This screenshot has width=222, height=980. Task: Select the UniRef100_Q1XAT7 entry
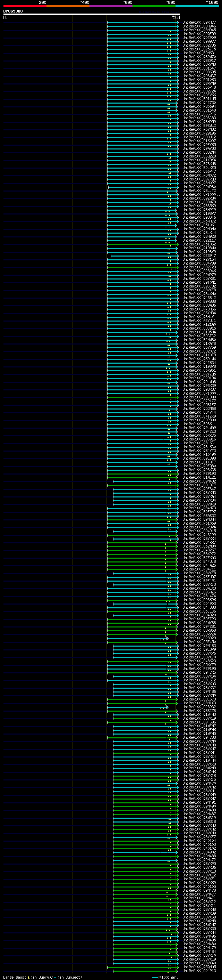tap(199, 462)
